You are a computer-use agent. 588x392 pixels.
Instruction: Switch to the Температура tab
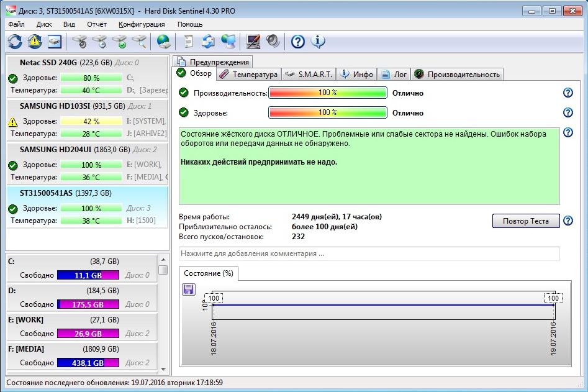tap(248, 74)
